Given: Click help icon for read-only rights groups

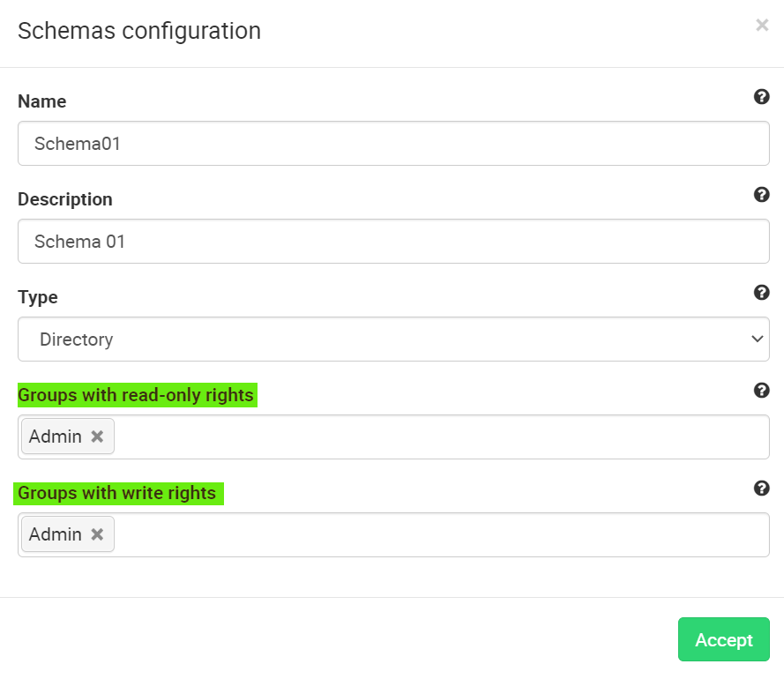Looking at the screenshot, I should [x=762, y=391].
